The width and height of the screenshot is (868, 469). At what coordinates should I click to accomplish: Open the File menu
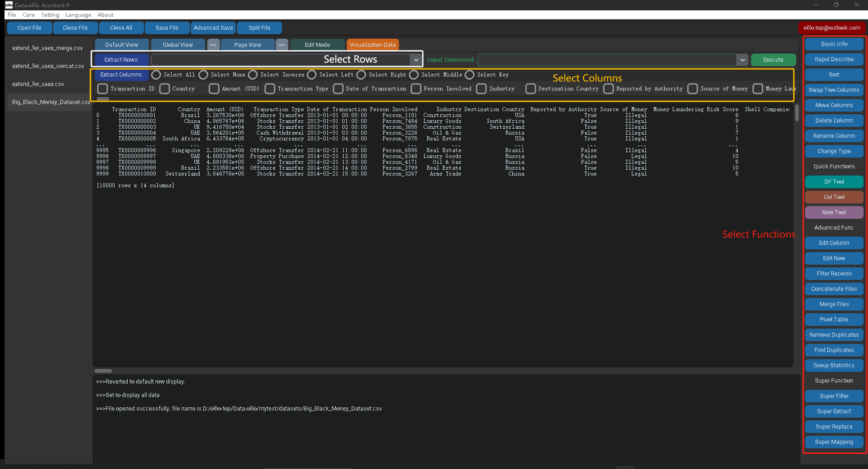12,15
